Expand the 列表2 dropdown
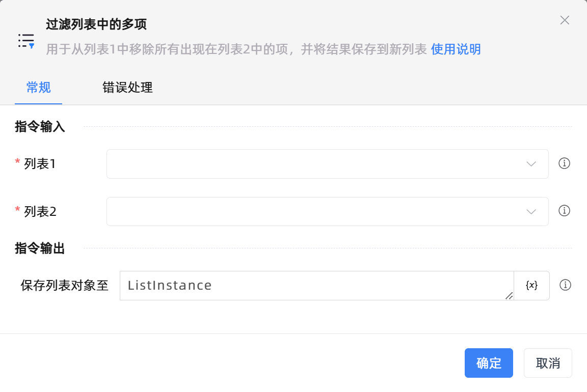The image size is (587, 392). tap(327, 211)
